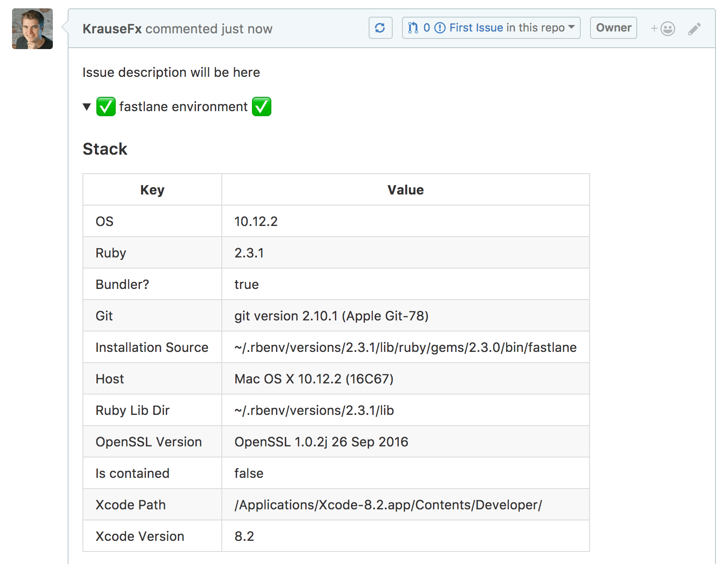Select the 'OS' key cell
The image size is (728, 564).
[152, 221]
